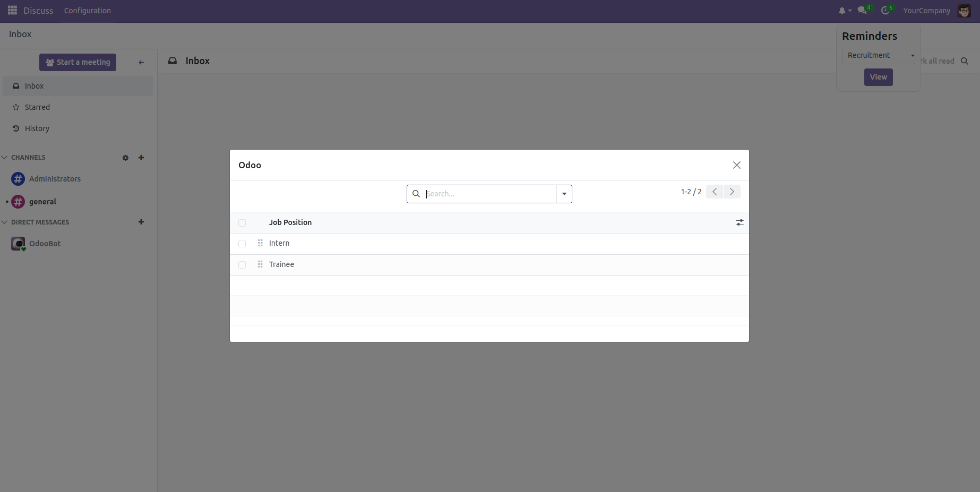
Task: Add a new channel with plus icon
Action: [141, 158]
